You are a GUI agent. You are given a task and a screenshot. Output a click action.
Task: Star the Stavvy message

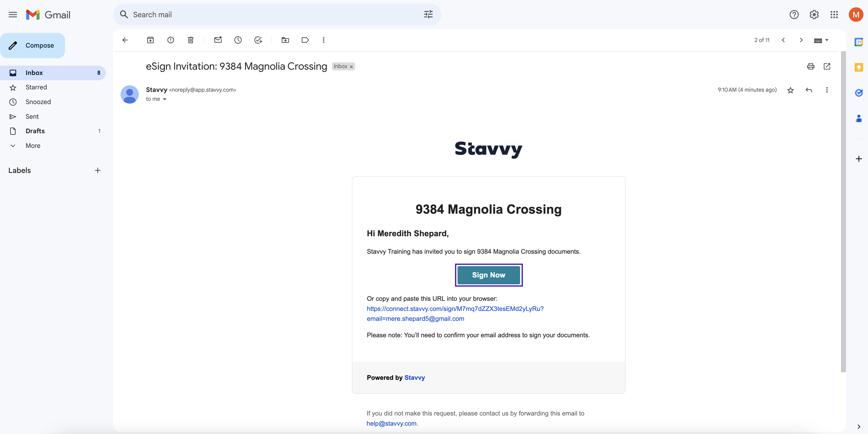tap(790, 90)
